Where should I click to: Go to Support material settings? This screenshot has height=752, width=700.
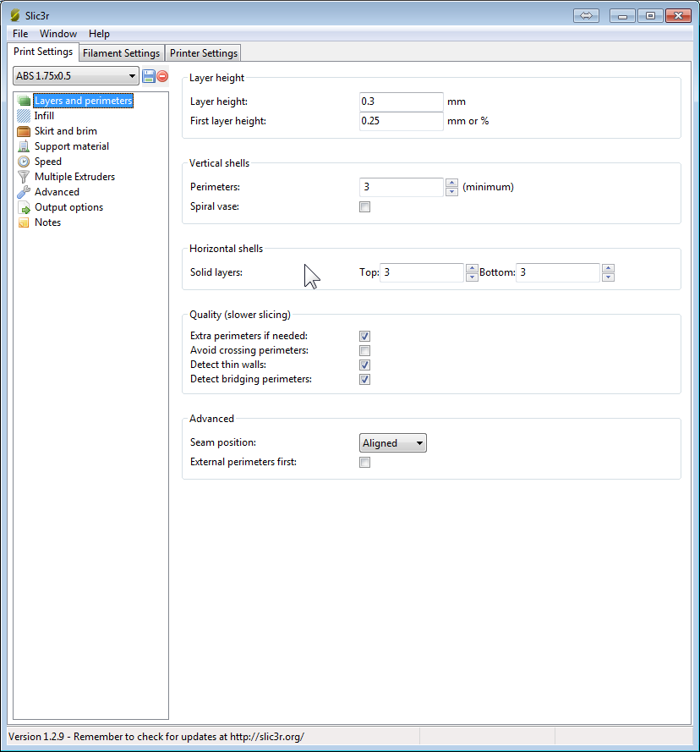[x=72, y=146]
